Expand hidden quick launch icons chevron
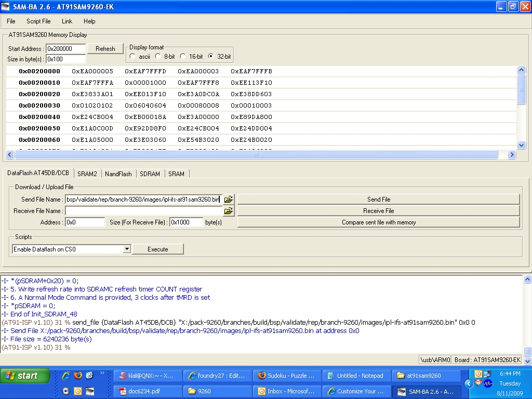 102,373
